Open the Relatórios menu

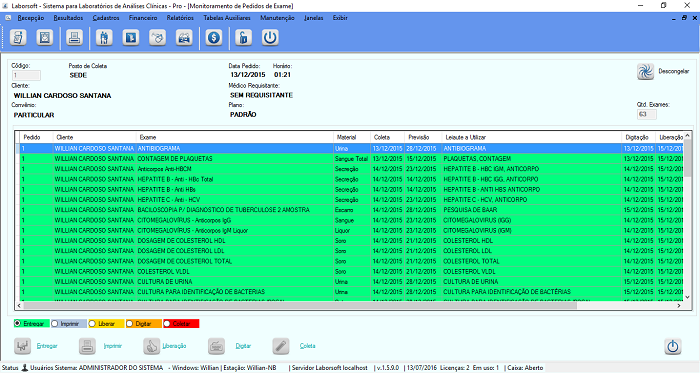pyautogui.click(x=180, y=18)
